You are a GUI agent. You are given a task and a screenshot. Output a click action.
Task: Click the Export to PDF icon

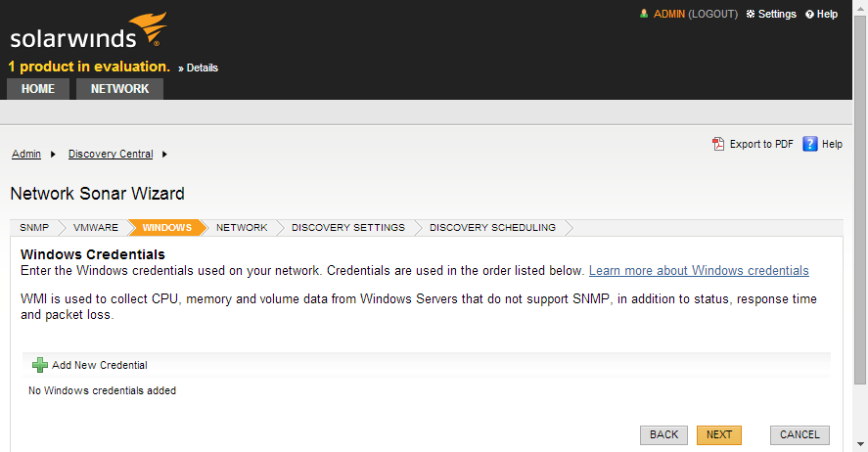coord(718,144)
